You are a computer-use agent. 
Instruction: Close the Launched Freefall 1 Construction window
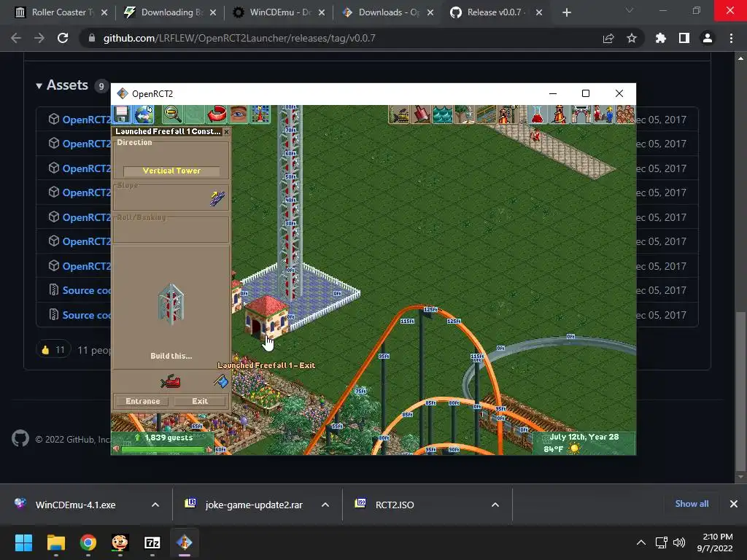(226, 132)
